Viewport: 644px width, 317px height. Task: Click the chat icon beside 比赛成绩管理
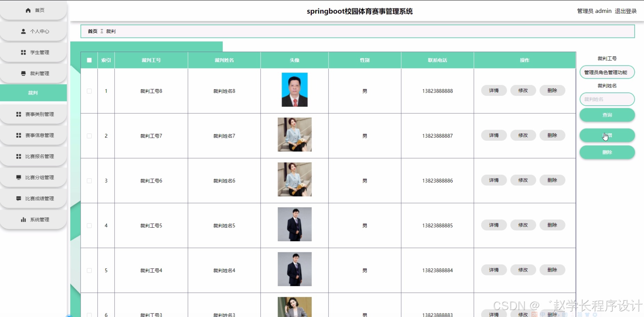[x=19, y=198]
